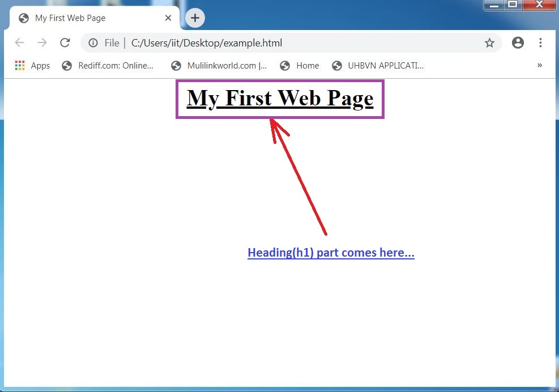Open the Chrome profile avatar

coord(518,42)
